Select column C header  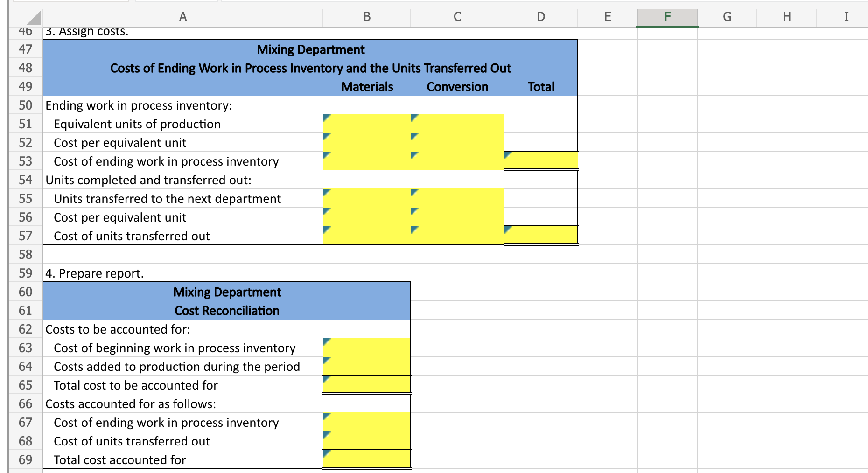coord(457,17)
